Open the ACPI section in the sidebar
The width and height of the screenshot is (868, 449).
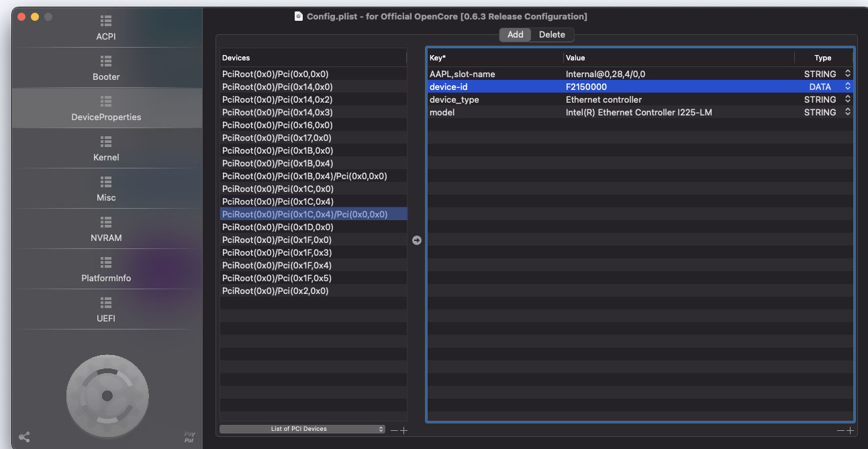pyautogui.click(x=106, y=28)
